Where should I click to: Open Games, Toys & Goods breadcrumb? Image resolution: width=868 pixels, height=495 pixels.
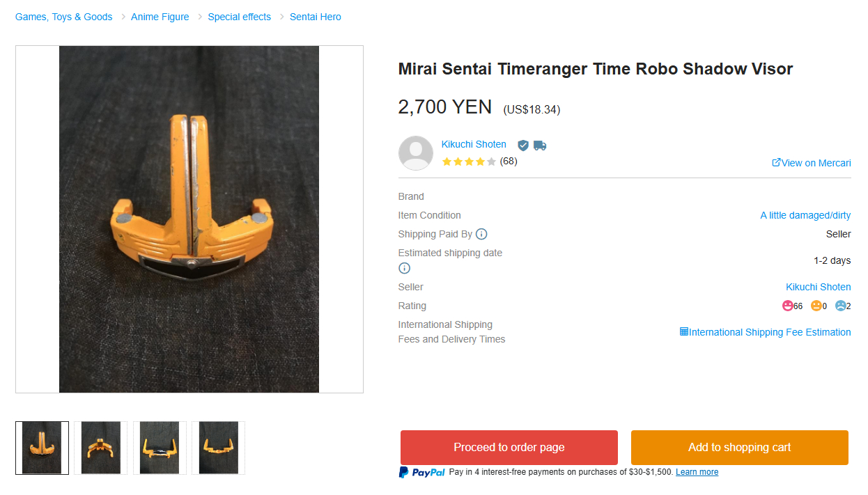(x=63, y=17)
